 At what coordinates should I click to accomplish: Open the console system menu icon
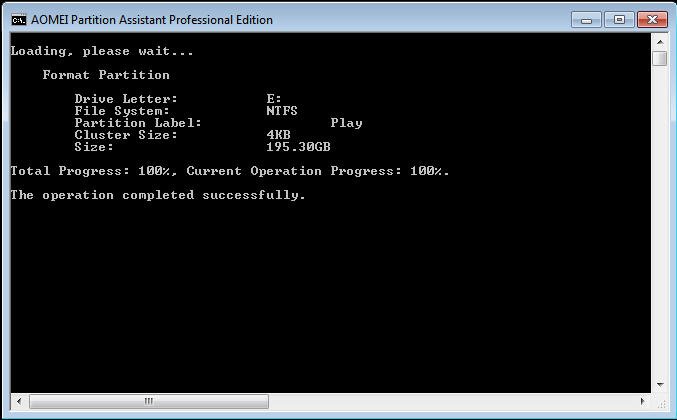click(18, 19)
